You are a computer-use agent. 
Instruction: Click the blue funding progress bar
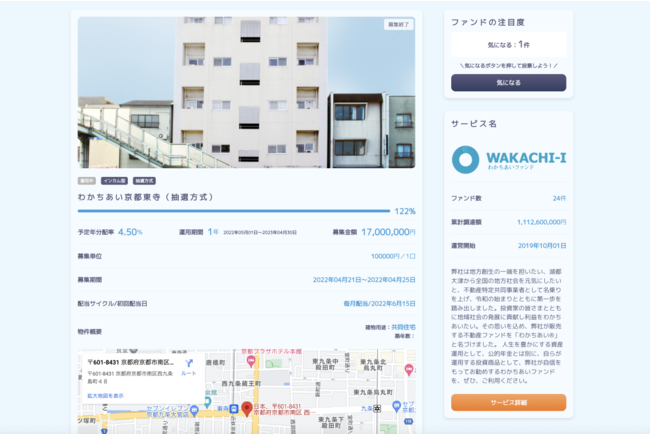(234, 211)
